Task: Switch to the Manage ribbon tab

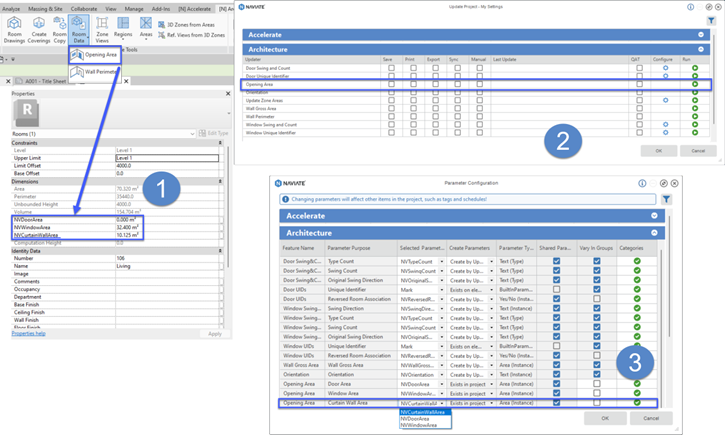Action: click(x=134, y=9)
